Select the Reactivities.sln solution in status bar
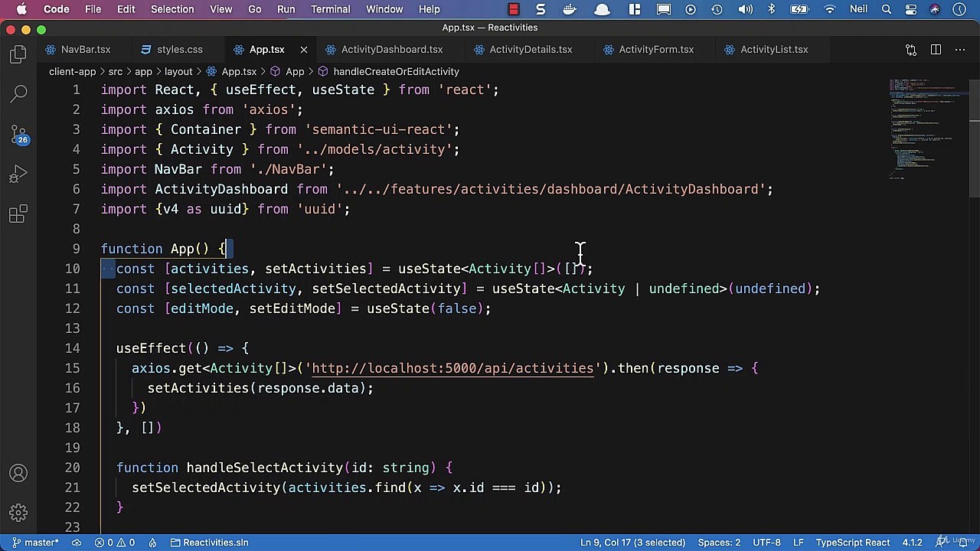 click(209, 543)
